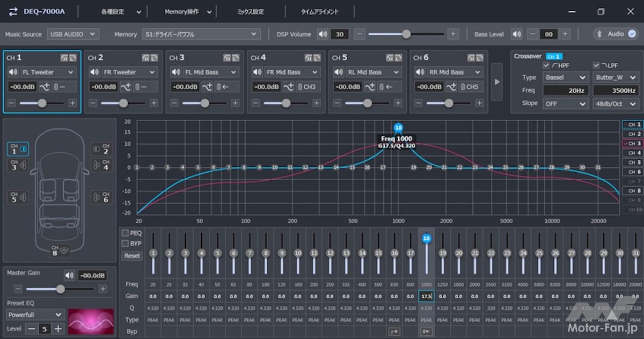Click the Master Gain speaker icon

pos(69,276)
